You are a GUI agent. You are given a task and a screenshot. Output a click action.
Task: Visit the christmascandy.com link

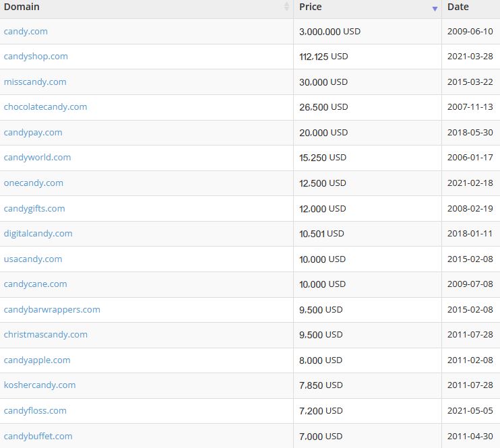46,335
